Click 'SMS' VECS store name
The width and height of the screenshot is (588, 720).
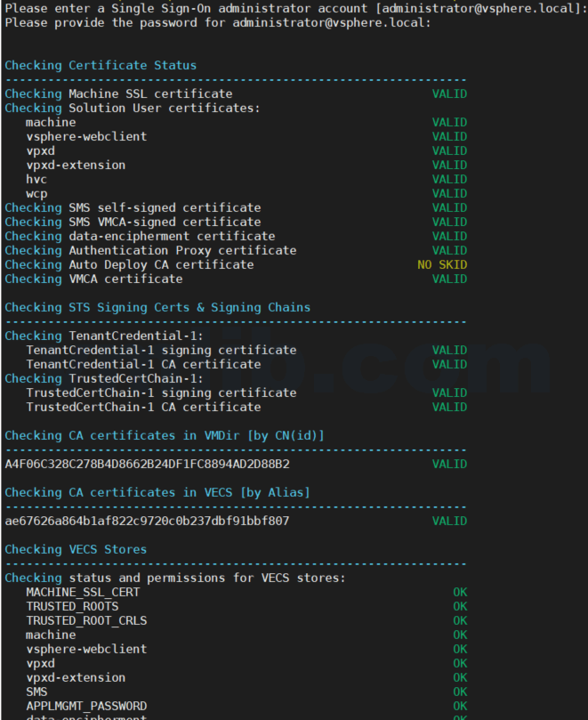[36, 692]
